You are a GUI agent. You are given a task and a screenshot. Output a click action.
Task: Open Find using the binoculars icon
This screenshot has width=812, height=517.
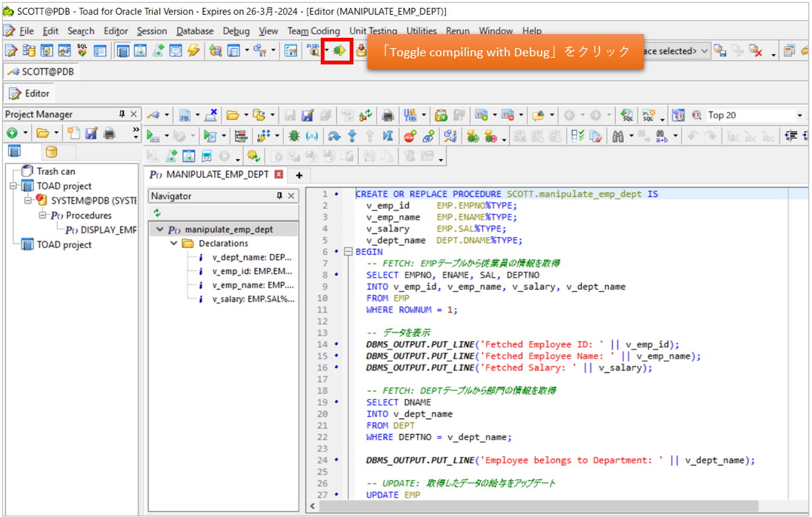[618, 136]
